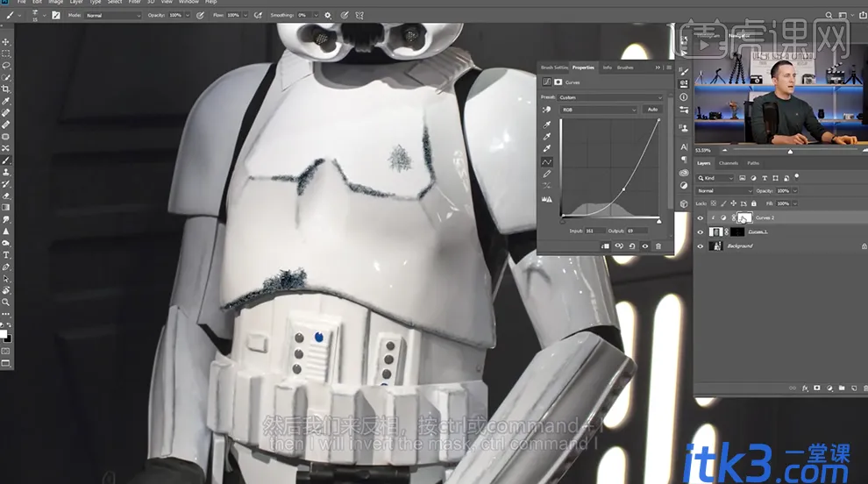This screenshot has width=868, height=484.
Task: Toggle adjustment visibility in Properties panel
Action: [645, 246]
